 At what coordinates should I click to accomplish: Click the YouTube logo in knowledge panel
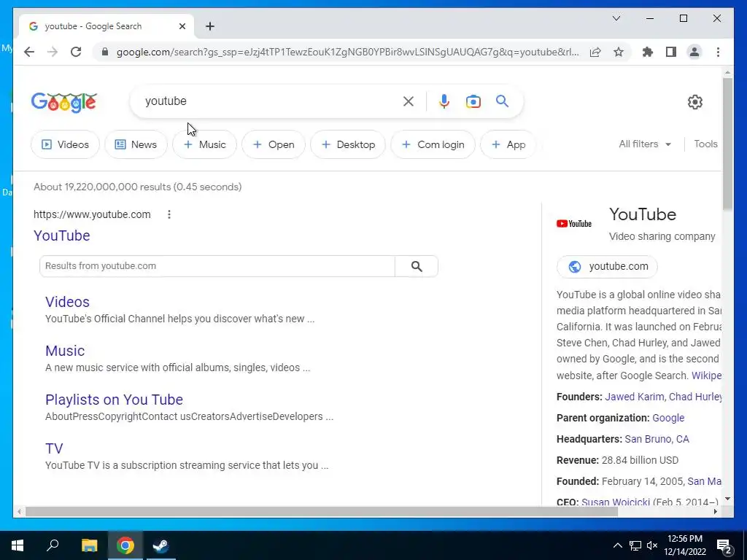[574, 223]
